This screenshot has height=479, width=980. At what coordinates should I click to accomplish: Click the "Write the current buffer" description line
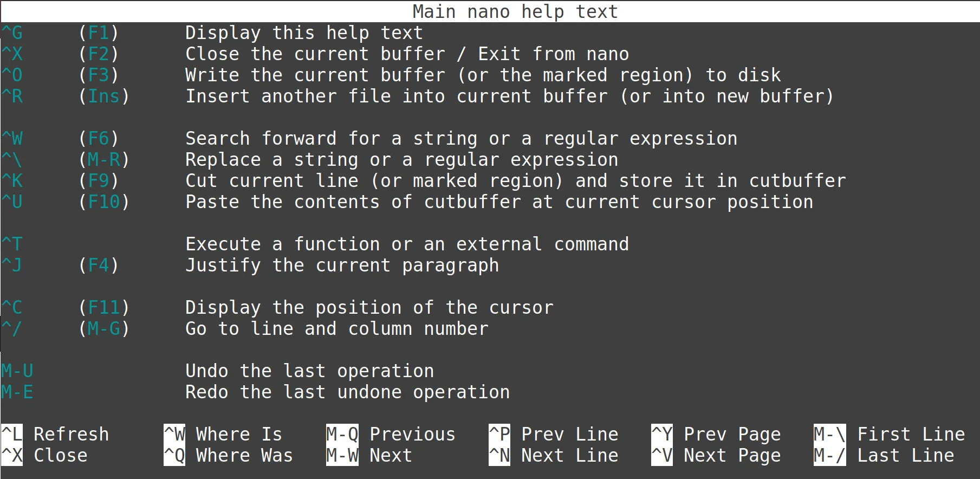click(x=483, y=75)
